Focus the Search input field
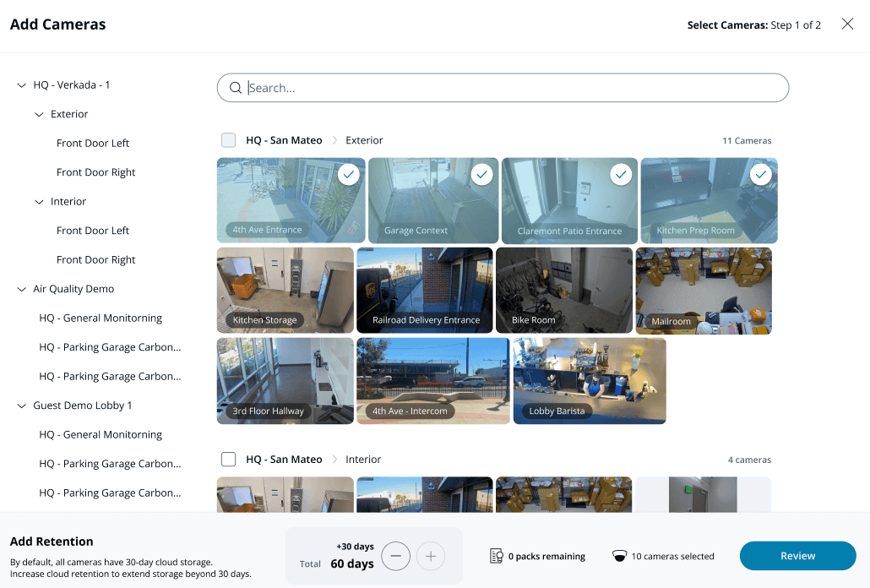870x588 pixels. click(x=507, y=88)
